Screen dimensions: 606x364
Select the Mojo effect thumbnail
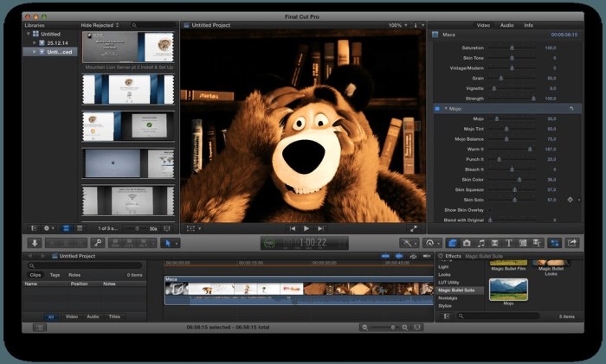[508, 290]
